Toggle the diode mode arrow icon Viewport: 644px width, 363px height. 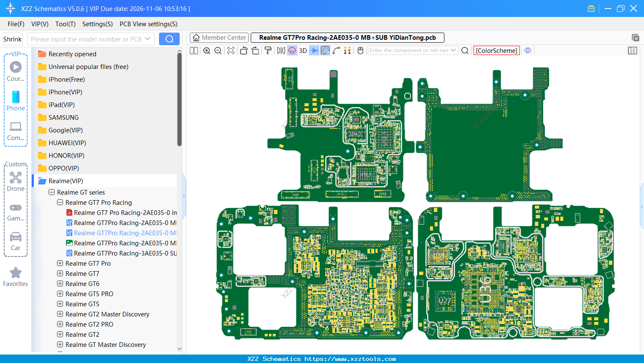click(314, 51)
